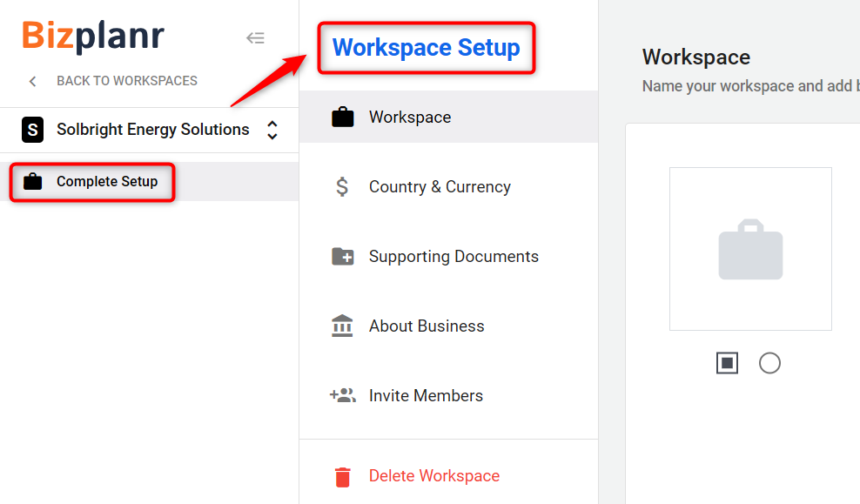
Task: Click the Bizplanr logo
Action: click(x=92, y=37)
